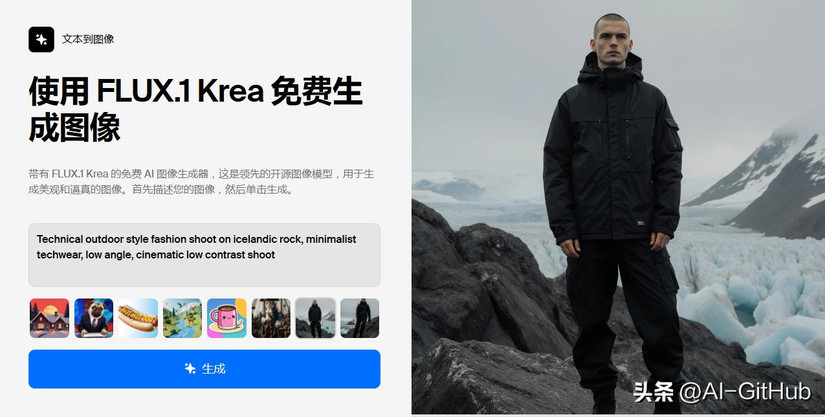Focus the prompt text input box

(204, 255)
